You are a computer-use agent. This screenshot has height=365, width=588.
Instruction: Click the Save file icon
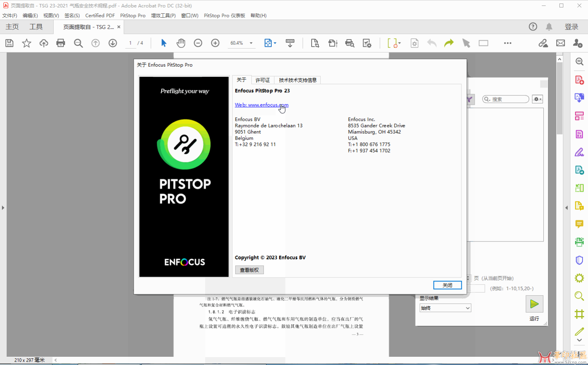point(9,43)
